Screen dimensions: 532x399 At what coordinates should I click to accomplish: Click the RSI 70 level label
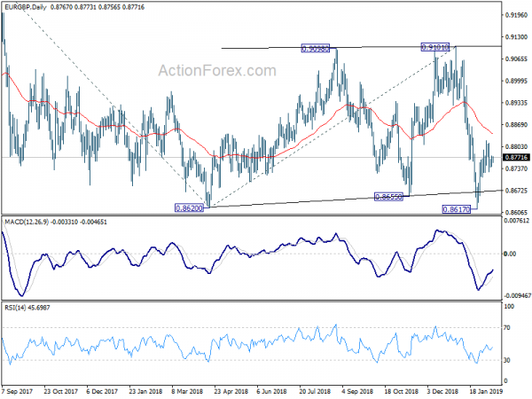[507, 328]
